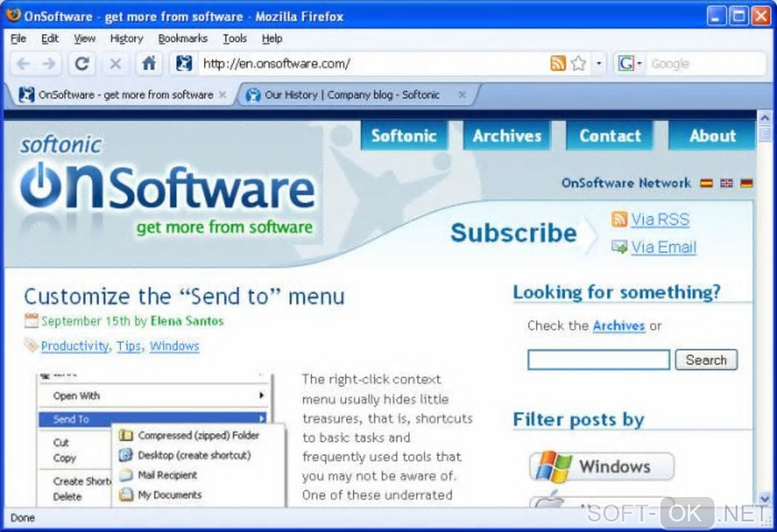Click author name Elena Santos
Viewport: 777px width, 532px height.
click(187, 321)
